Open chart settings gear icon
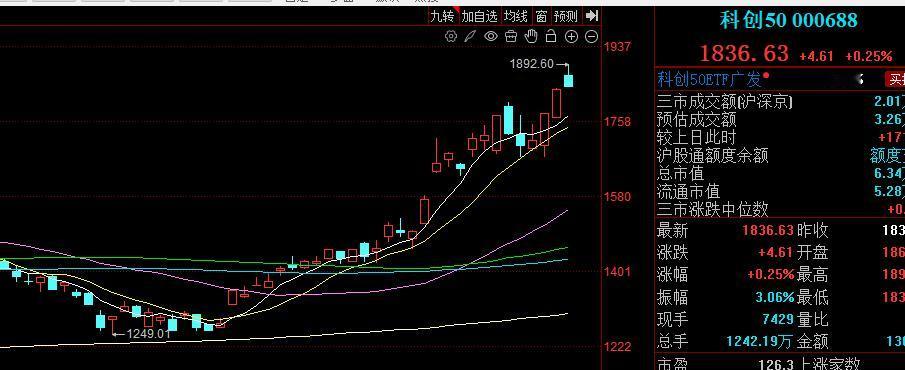This screenshot has height=370, width=905. click(451, 36)
